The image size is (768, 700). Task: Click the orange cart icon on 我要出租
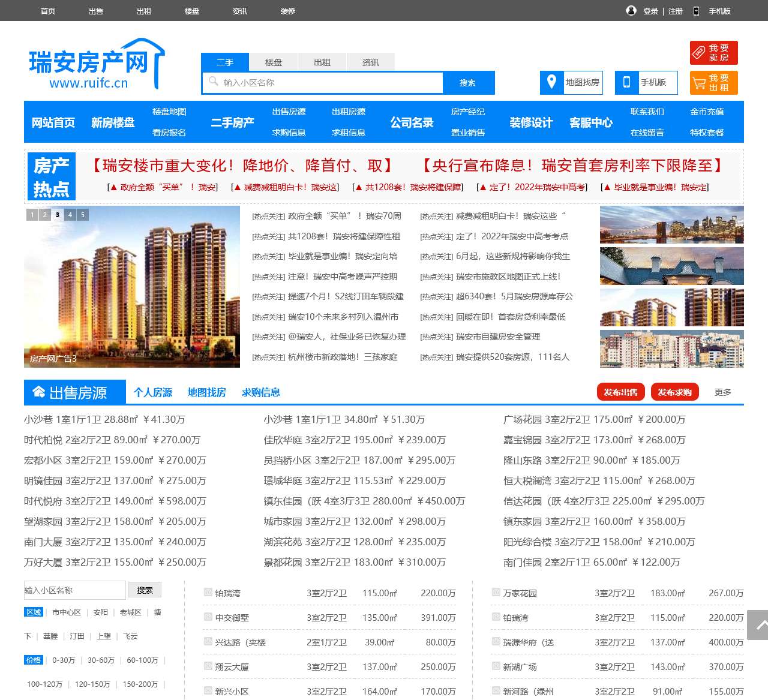click(698, 83)
